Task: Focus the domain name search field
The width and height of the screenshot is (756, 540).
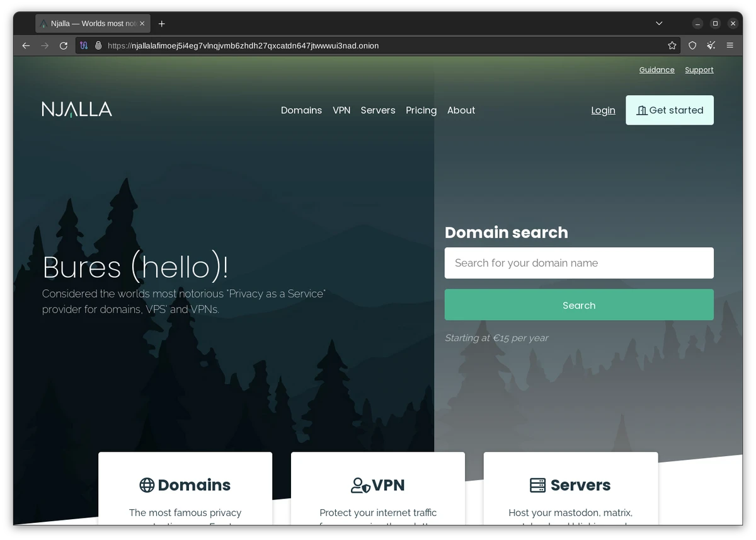Action: coord(579,263)
